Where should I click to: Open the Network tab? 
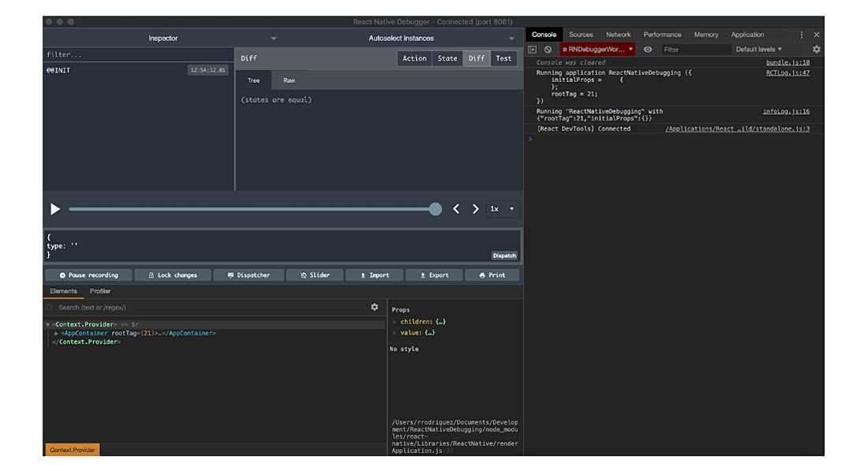click(x=619, y=34)
